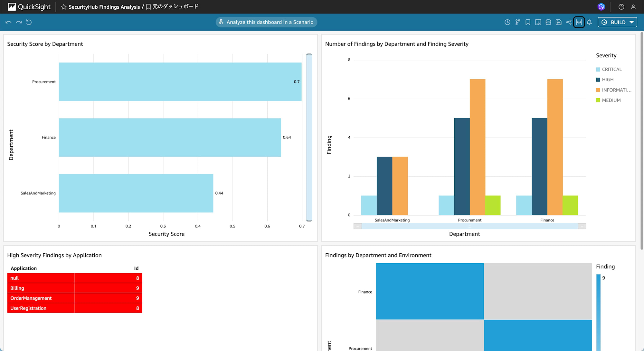
Task: Open the alerts bell icon
Action: [589, 22]
